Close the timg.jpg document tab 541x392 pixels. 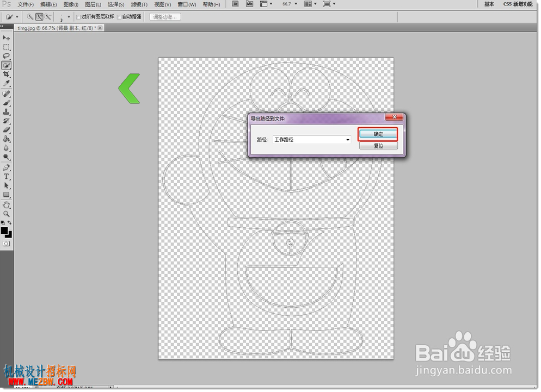coord(100,28)
